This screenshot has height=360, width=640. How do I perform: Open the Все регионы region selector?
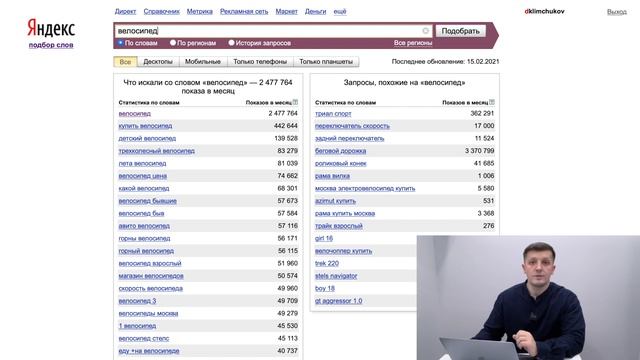413,43
